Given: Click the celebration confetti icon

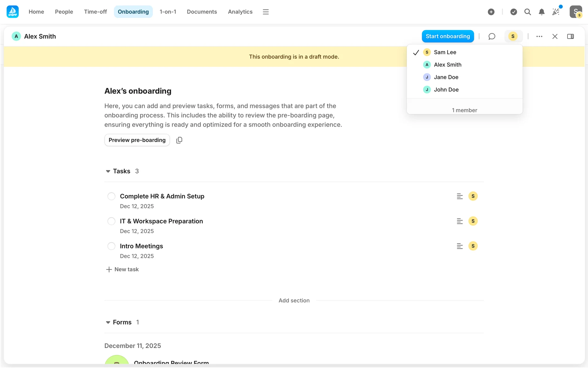Looking at the screenshot, I should click(556, 12).
